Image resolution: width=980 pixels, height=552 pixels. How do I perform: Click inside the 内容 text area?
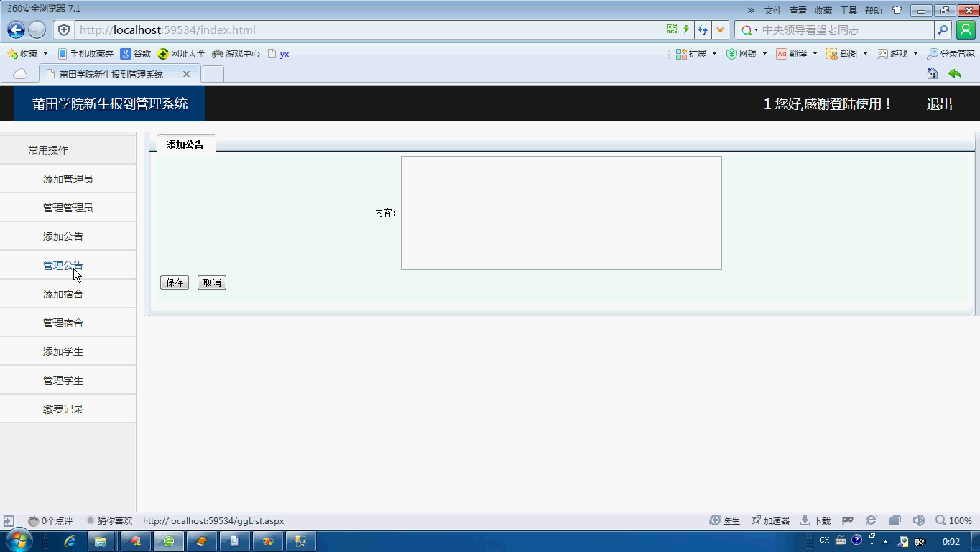click(x=561, y=213)
